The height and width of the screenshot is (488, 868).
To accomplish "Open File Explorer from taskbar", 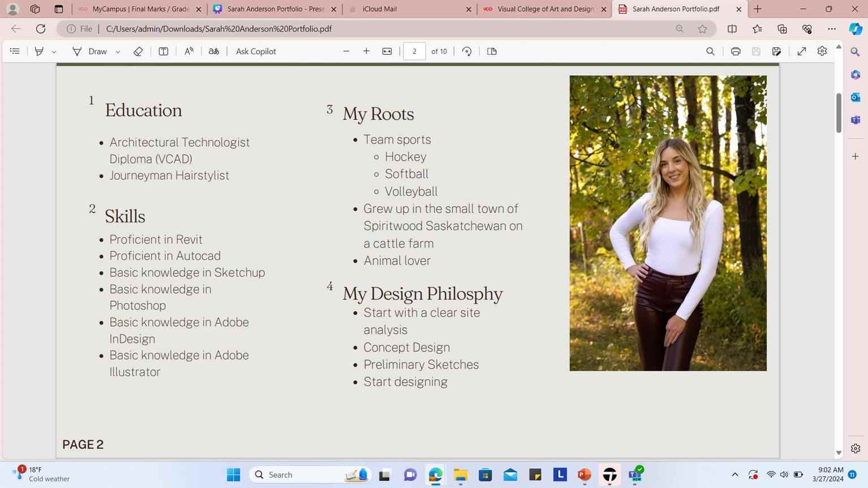I will tap(460, 474).
